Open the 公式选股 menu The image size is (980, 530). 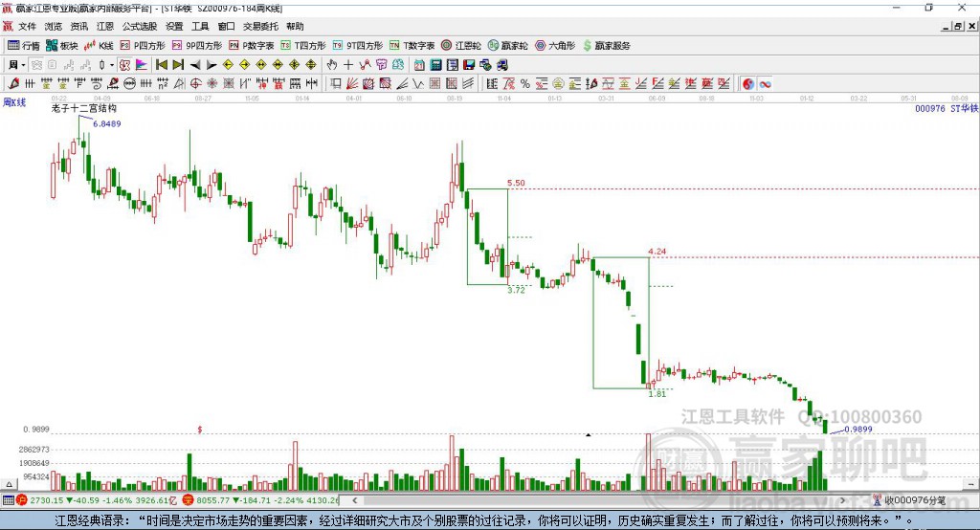click(x=140, y=26)
